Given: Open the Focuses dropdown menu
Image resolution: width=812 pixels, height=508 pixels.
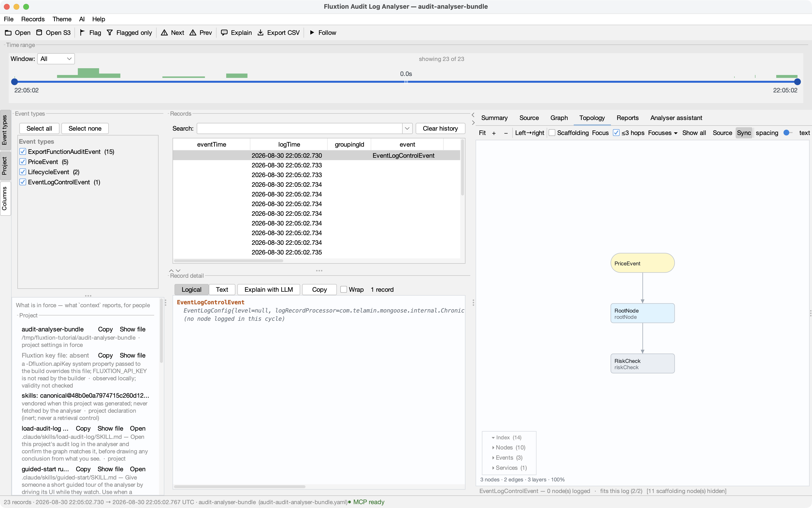Looking at the screenshot, I should point(662,133).
